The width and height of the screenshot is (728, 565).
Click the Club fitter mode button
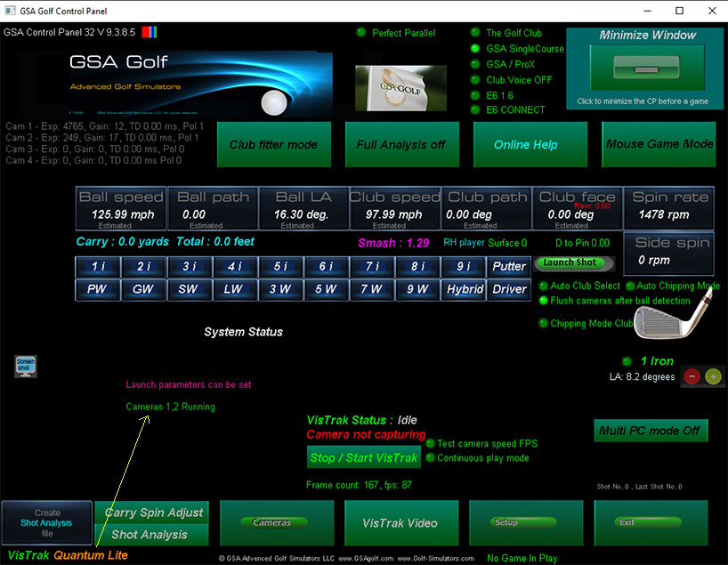click(x=273, y=144)
